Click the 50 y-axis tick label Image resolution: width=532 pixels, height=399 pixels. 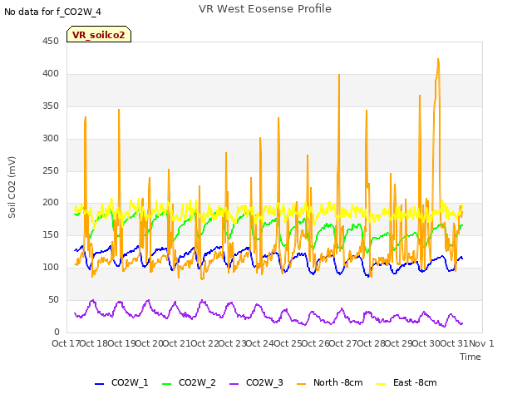coord(53,300)
